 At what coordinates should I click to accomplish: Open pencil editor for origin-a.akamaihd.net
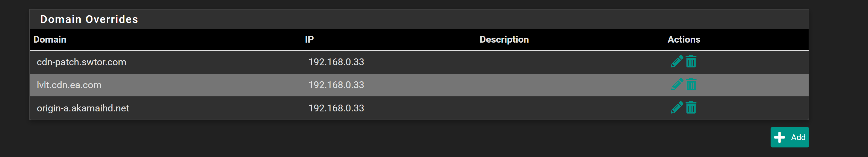point(677,108)
